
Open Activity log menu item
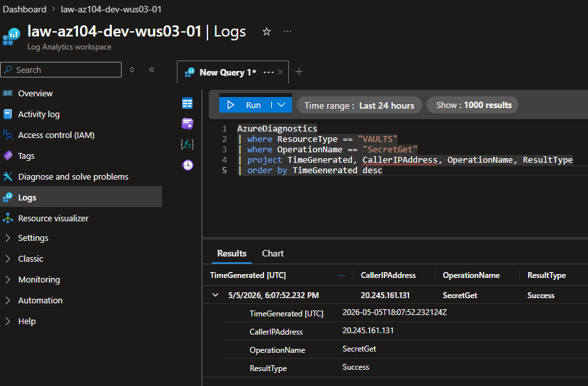point(38,114)
